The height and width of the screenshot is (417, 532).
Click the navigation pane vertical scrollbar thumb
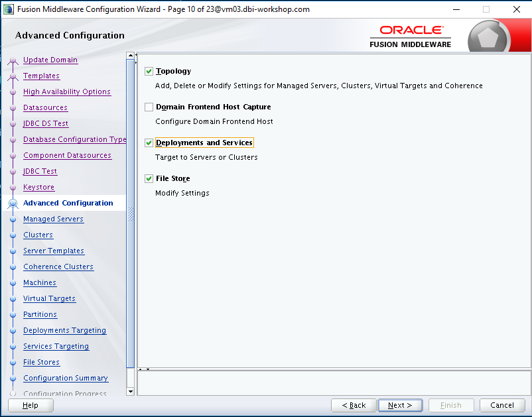click(130, 213)
